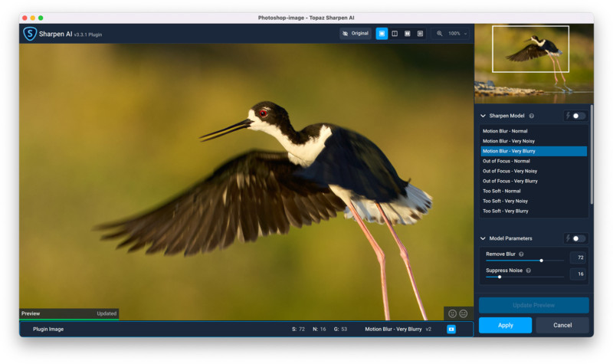Viewport: 613px width, 364px height.
Task: Click the happy face feedback icon
Action: (x=452, y=313)
